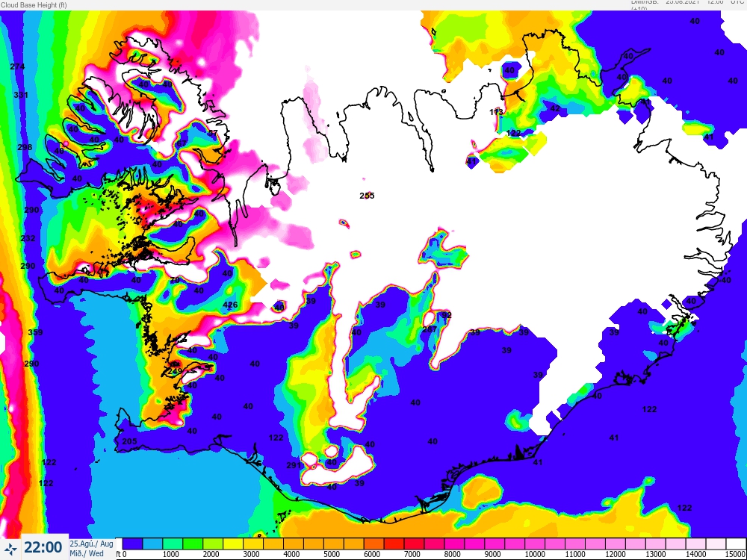Click the weekday text Mið./ Wed
747x560 pixels.
click(x=87, y=553)
